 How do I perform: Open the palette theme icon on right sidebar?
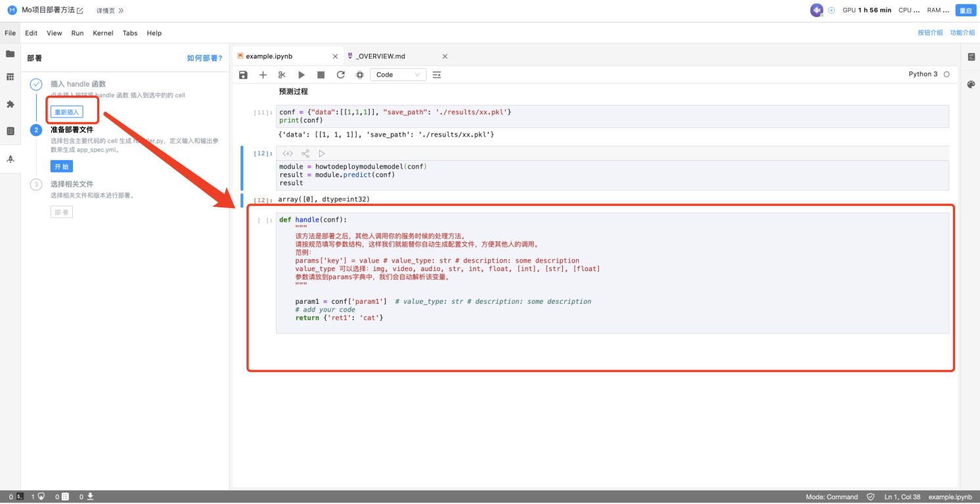click(x=971, y=85)
